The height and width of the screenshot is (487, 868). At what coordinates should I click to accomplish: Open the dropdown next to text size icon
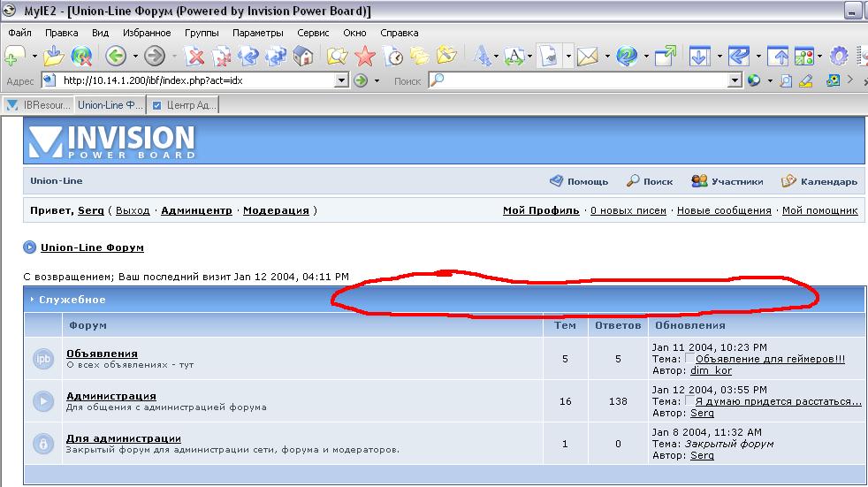click(x=496, y=56)
